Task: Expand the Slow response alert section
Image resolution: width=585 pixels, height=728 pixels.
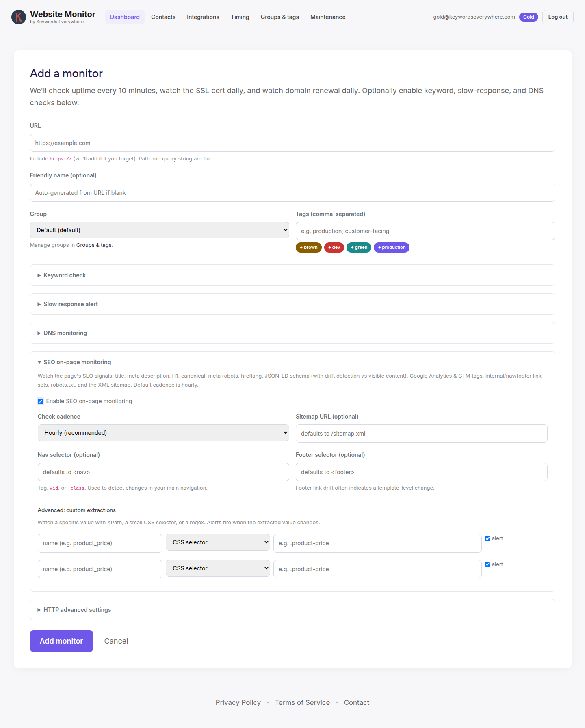Action: pos(292,304)
